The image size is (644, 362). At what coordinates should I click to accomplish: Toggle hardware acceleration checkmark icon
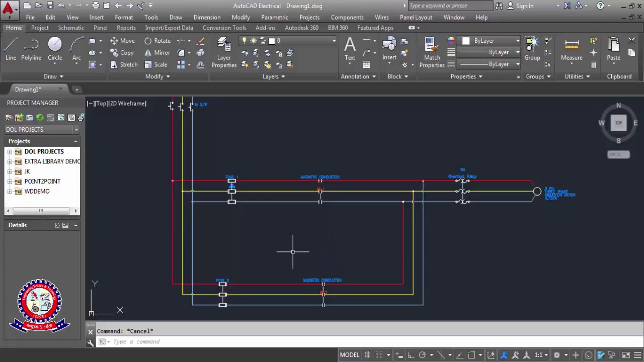601,355
